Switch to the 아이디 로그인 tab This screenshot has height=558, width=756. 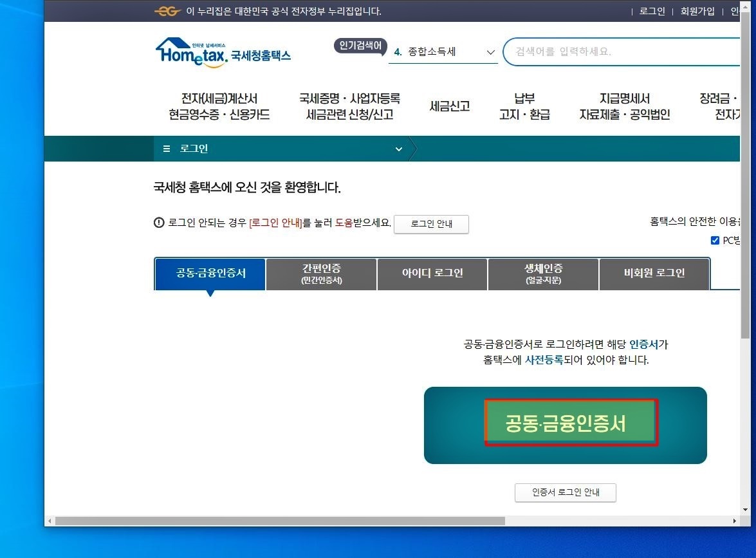432,274
